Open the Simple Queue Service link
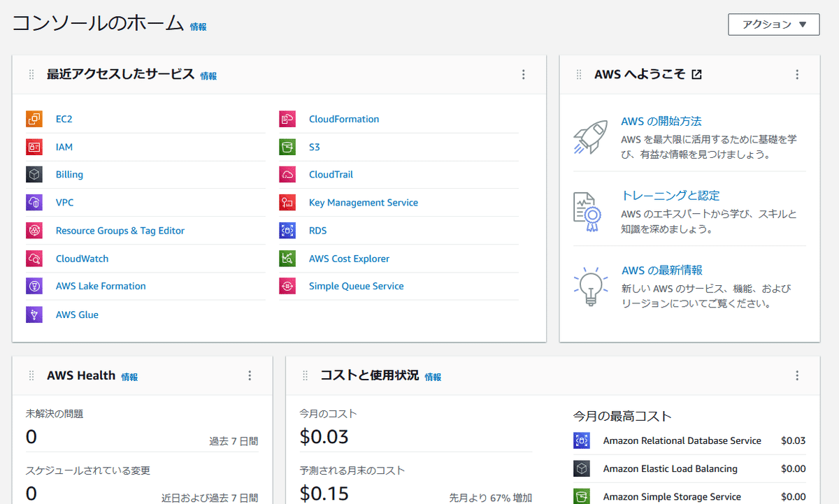 (x=357, y=286)
